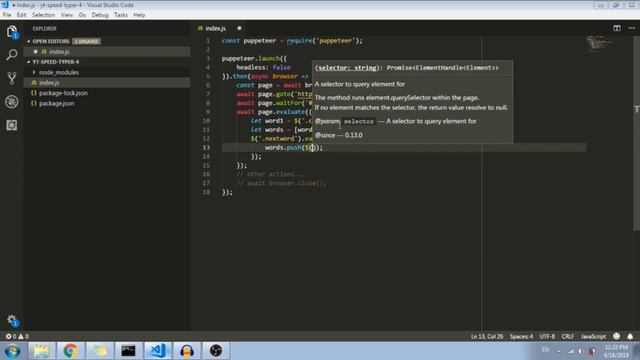The width and height of the screenshot is (640, 360).
Task: Click the EN language indicator in tray
Action: pyautogui.click(x=545, y=350)
